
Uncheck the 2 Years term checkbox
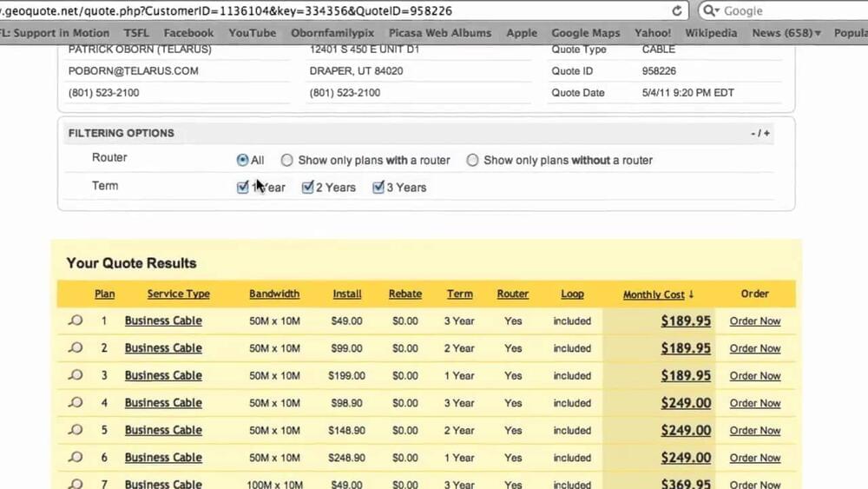point(307,188)
